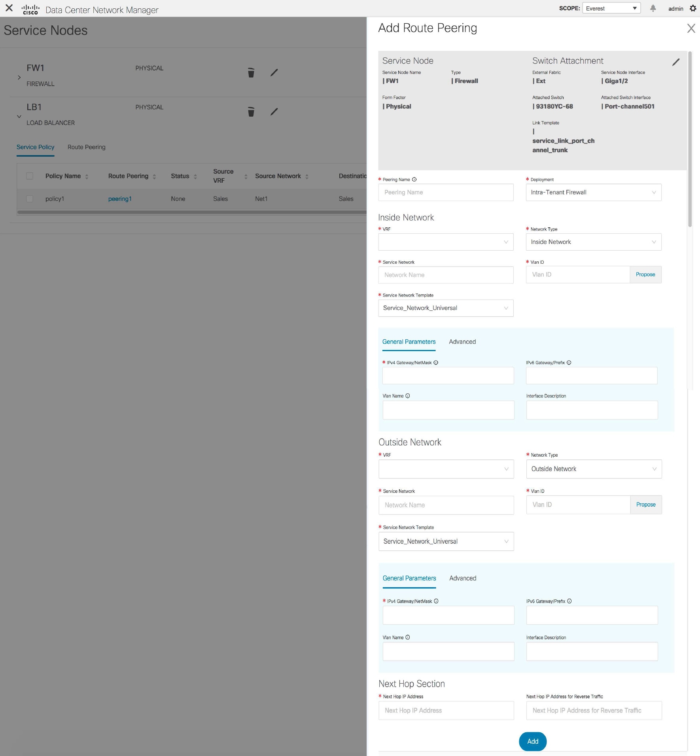The height and width of the screenshot is (756, 700).
Task: Sort by Source VRF column
Action: pyautogui.click(x=246, y=176)
